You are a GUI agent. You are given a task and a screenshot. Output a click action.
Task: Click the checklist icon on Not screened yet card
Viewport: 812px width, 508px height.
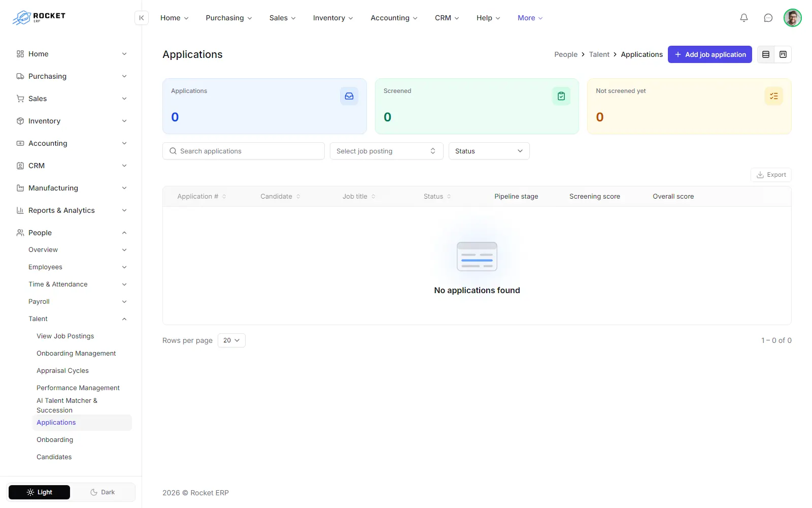tap(773, 96)
